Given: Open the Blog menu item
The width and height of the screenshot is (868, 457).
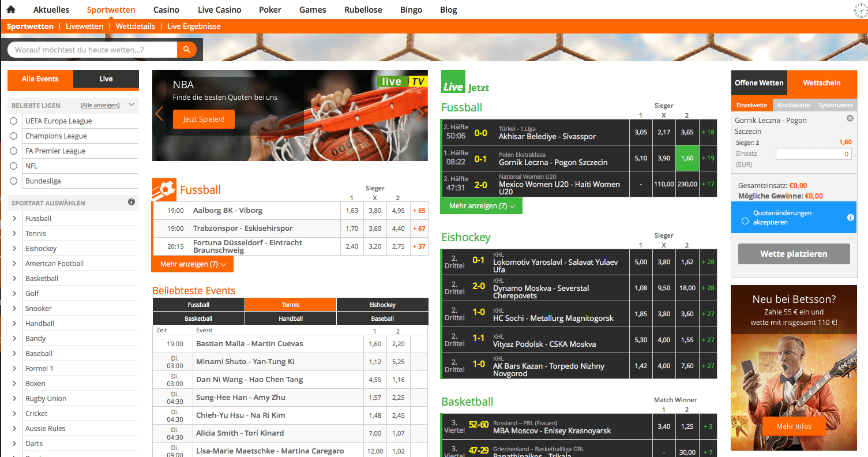Looking at the screenshot, I should [x=448, y=10].
